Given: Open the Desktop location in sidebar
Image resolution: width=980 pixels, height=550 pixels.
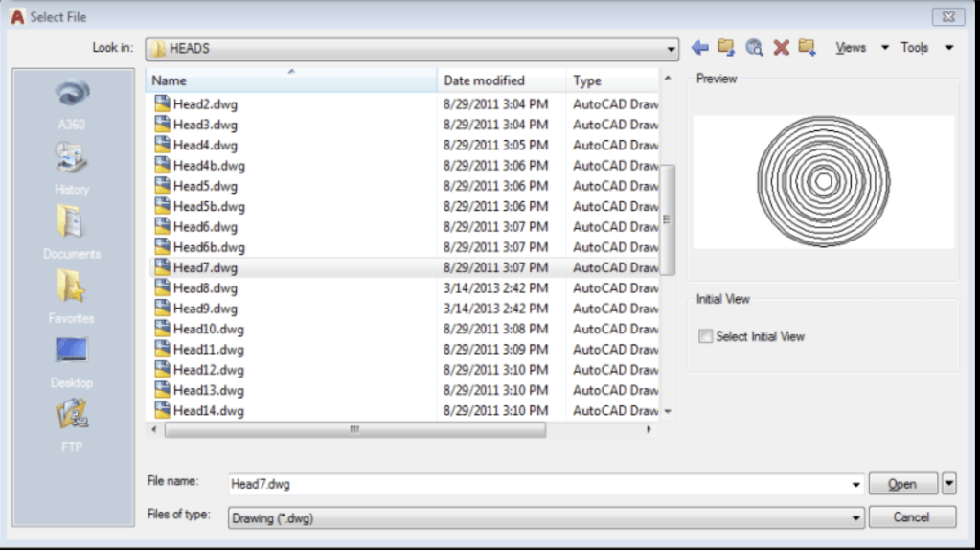Looking at the screenshot, I should coord(72,362).
